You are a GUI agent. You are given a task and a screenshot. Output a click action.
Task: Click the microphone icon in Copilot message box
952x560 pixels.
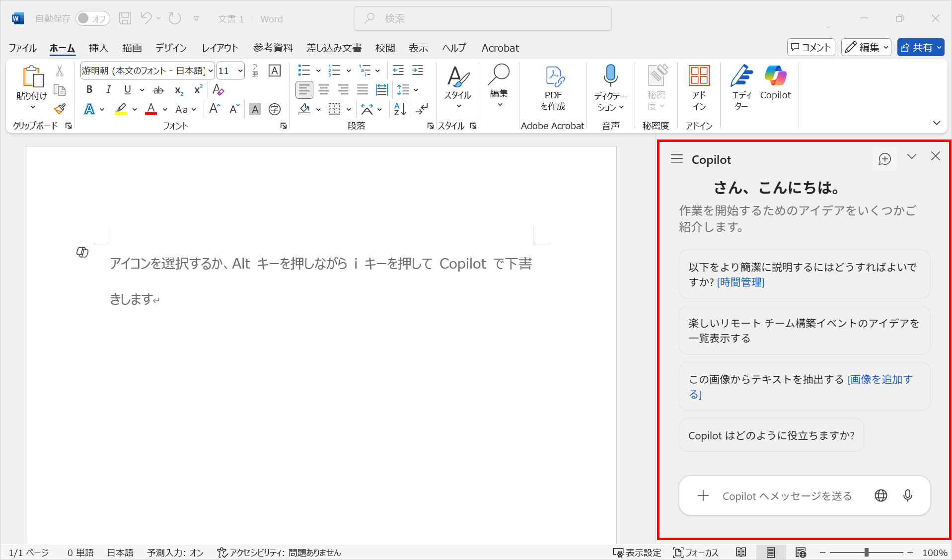[908, 495]
